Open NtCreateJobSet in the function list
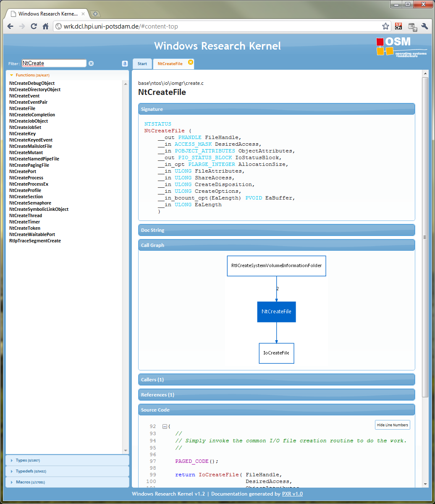435x504 pixels. 25,127
